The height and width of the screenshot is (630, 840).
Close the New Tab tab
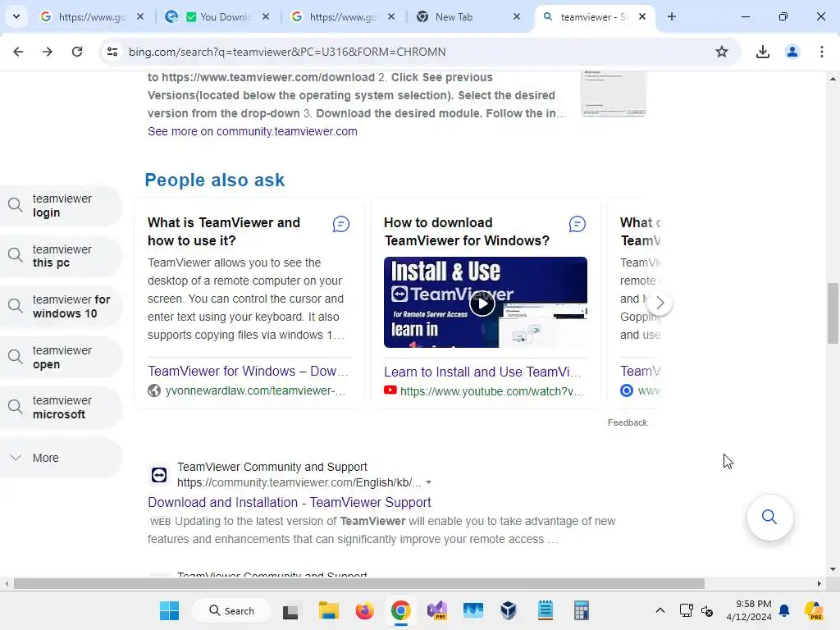point(517,16)
